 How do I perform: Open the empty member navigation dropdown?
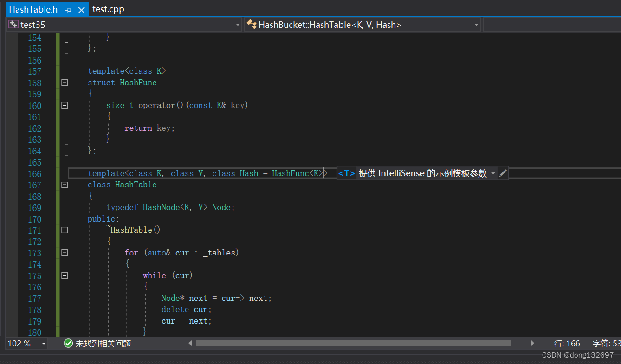552,25
